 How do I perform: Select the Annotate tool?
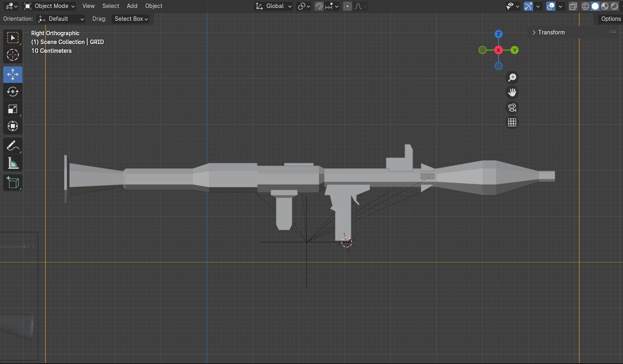(x=12, y=146)
